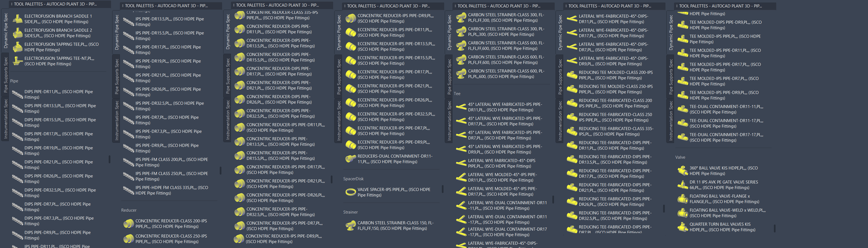Image resolution: width=868 pixels, height=248 pixels.
Task: Select Concentric Reducer-Class 200-IPS Pipe icon
Action: pyautogui.click(x=128, y=224)
